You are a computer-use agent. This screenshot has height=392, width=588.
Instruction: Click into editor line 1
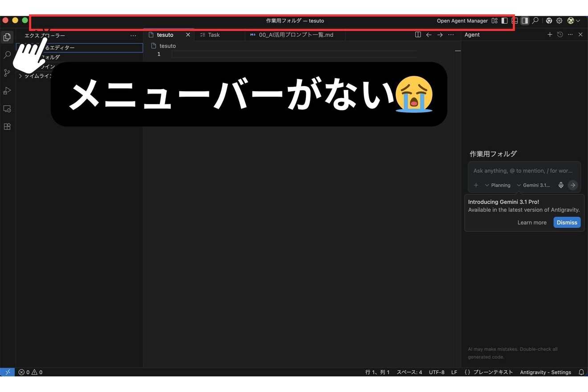click(294, 54)
